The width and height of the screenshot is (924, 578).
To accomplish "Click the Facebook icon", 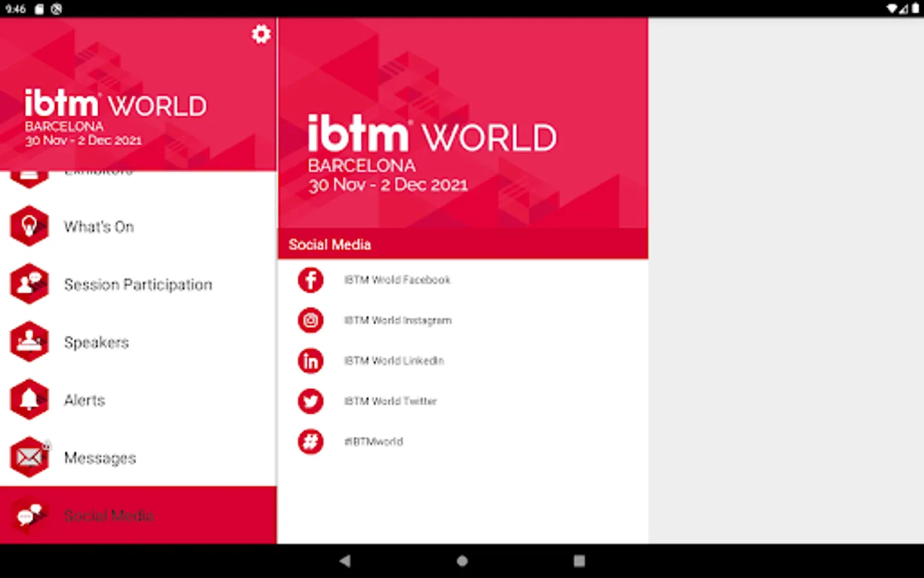I will click(311, 280).
